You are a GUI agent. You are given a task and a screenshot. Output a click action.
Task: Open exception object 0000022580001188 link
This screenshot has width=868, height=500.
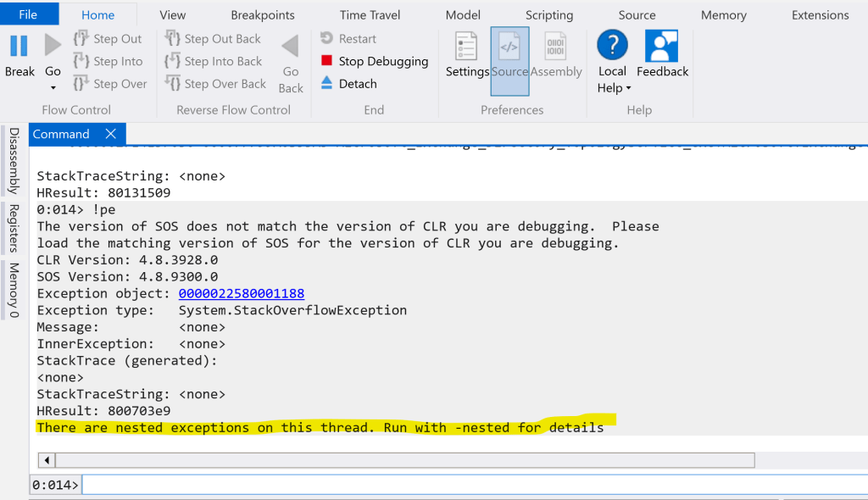[x=241, y=294]
